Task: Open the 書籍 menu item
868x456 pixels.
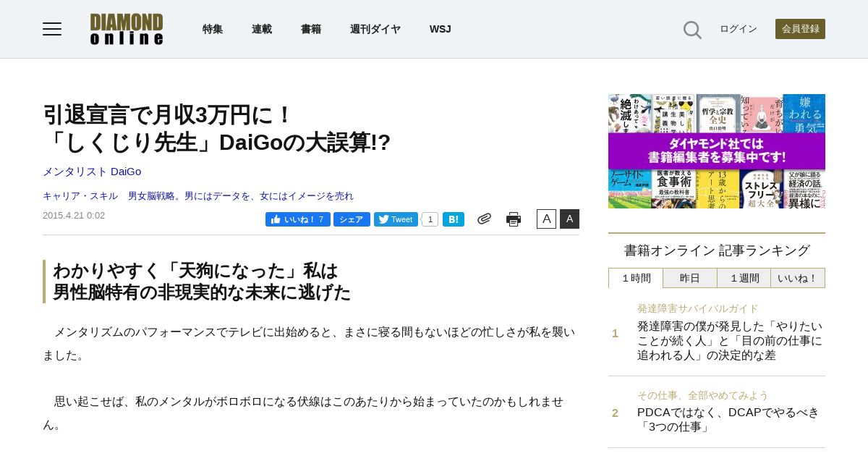Action: pyautogui.click(x=311, y=29)
